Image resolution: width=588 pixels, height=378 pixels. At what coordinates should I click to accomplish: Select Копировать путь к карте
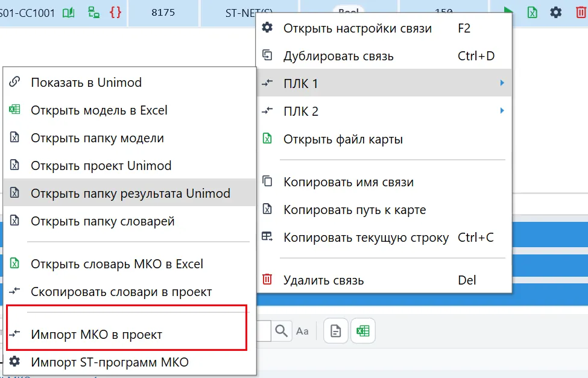(x=384, y=210)
